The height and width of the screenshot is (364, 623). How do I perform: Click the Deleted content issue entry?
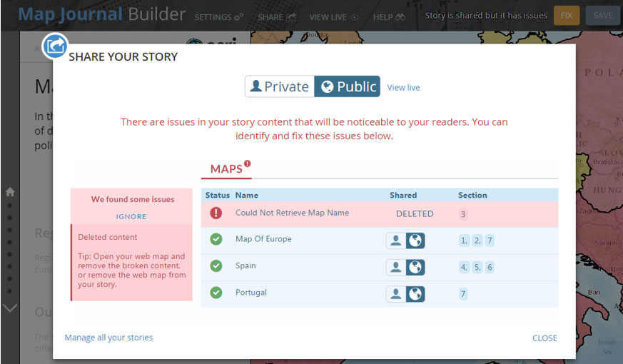pyautogui.click(x=131, y=261)
